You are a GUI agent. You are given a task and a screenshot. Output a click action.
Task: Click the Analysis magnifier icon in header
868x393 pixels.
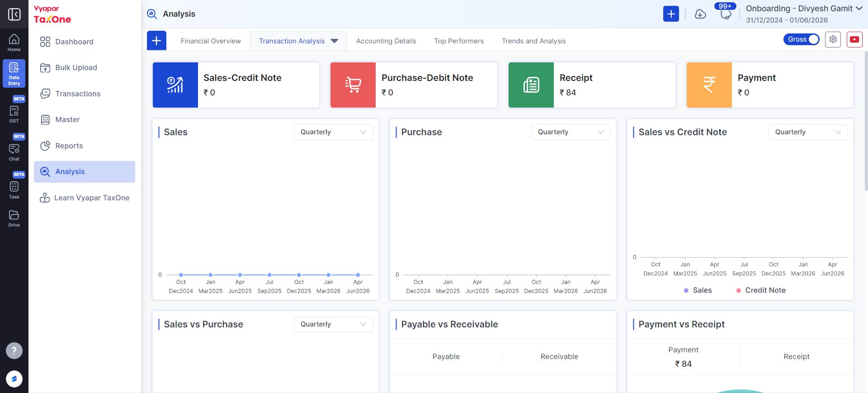tap(152, 14)
